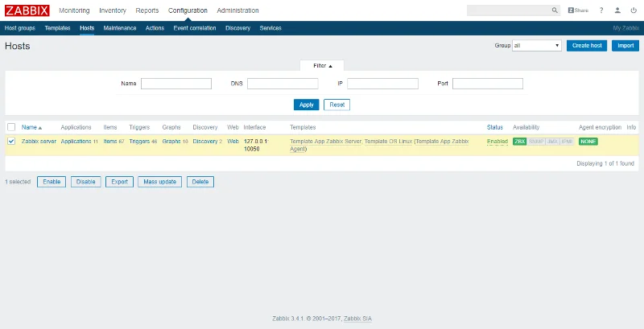
Task: Click the SNMP availability badge
Action: 536,142
